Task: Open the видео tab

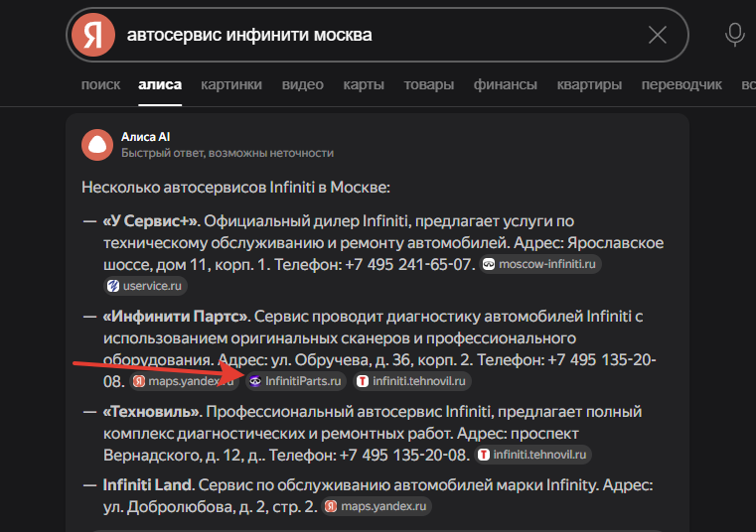Action: point(302,84)
